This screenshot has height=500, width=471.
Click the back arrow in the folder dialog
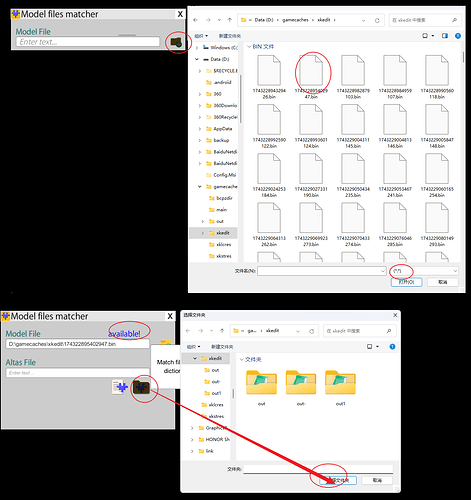pos(188,331)
